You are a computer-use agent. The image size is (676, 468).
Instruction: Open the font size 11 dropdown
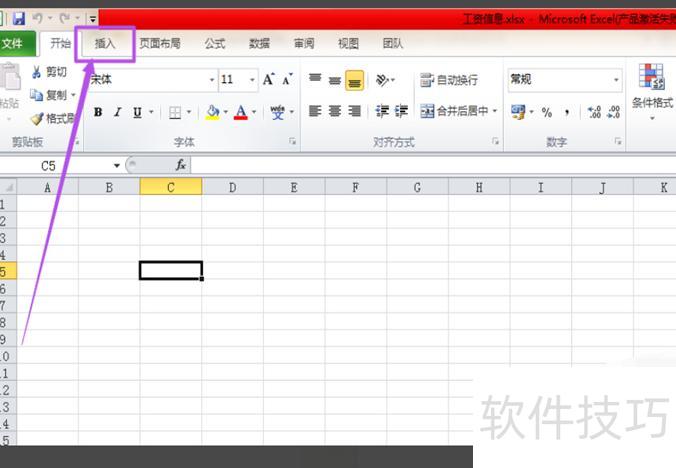click(252, 80)
